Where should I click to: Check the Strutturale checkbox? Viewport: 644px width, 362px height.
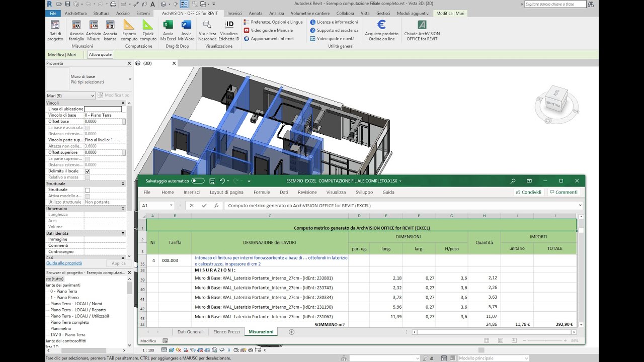[x=88, y=190]
